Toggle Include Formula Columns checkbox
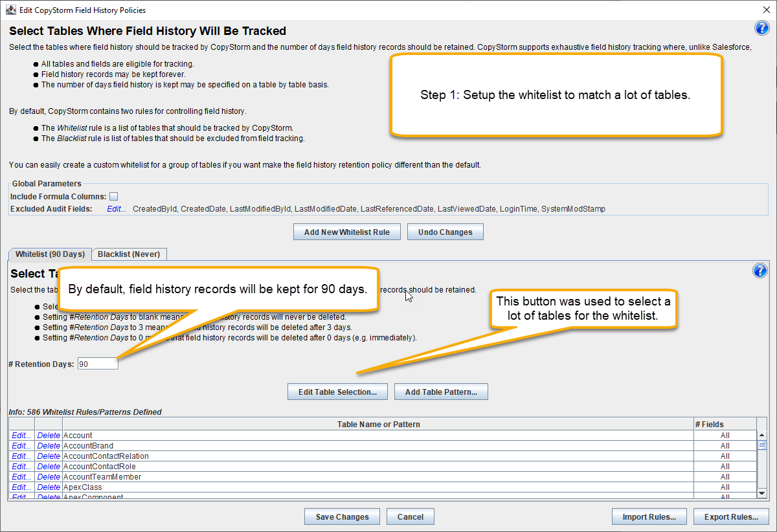This screenshot has width=777, height=532. pos(113,196)
